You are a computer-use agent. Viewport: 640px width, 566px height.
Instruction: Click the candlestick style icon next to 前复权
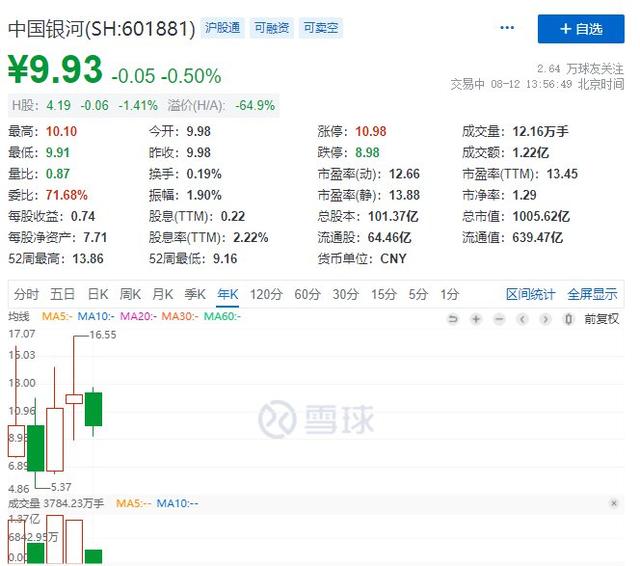[x=568, y=319]
